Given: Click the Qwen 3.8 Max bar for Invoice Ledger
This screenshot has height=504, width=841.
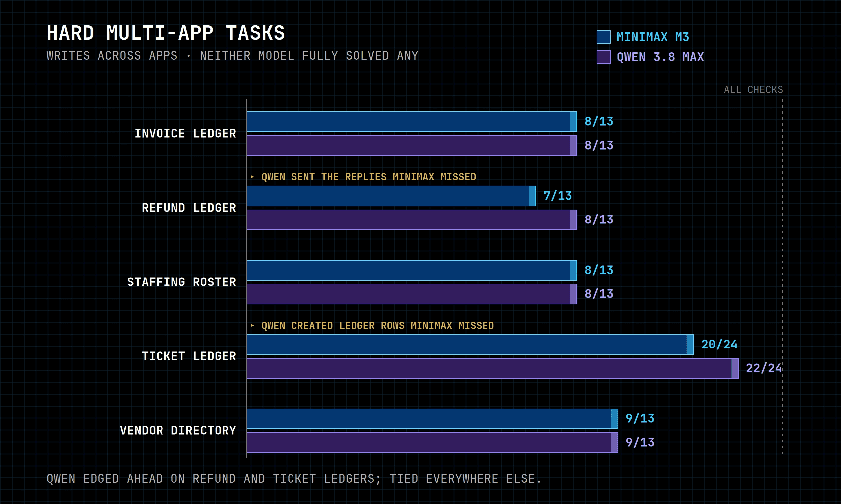Looking at the screenshot, I should (412, 145).
